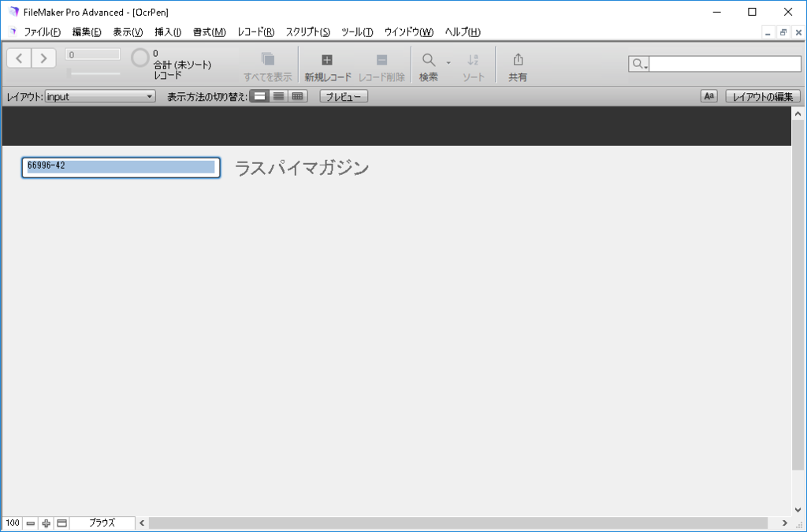Open the ファイル(F) menu

43,32
